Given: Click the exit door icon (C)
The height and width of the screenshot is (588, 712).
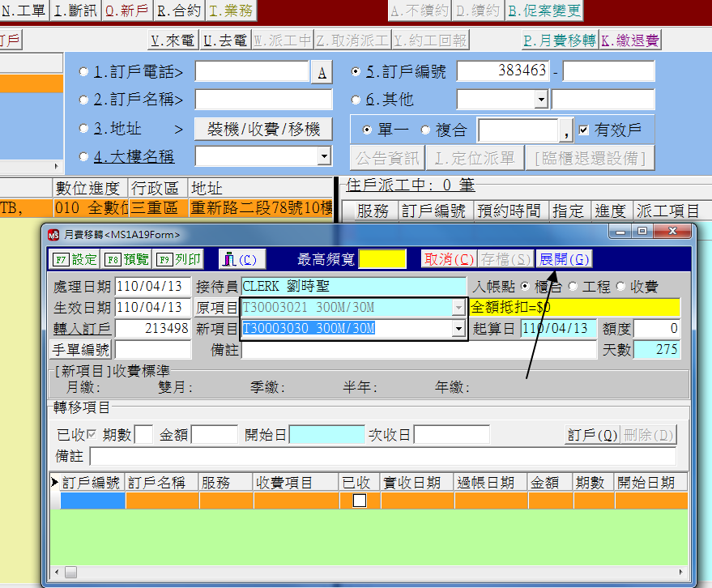Looking at the screenshot, I should coord(242,259).
